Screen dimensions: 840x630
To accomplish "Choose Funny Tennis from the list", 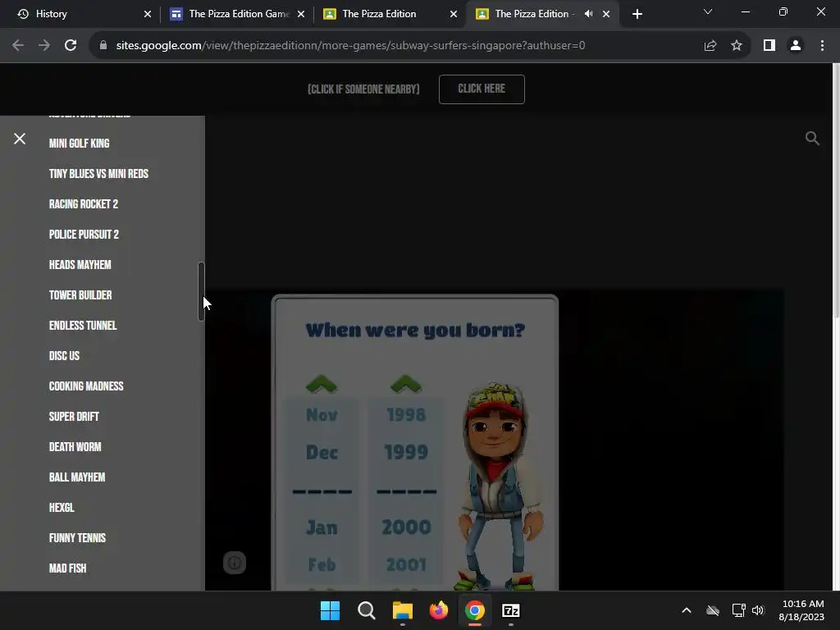I will [x=78, y=538].
